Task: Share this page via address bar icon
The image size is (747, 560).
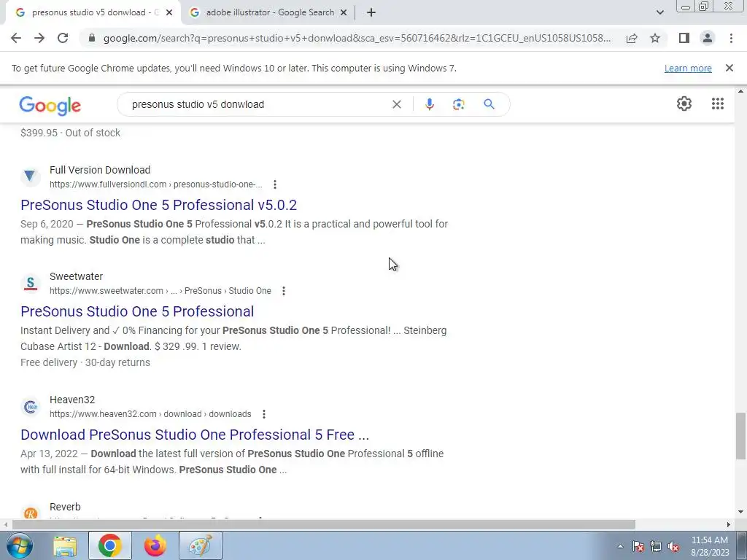Action: [632, 38]
